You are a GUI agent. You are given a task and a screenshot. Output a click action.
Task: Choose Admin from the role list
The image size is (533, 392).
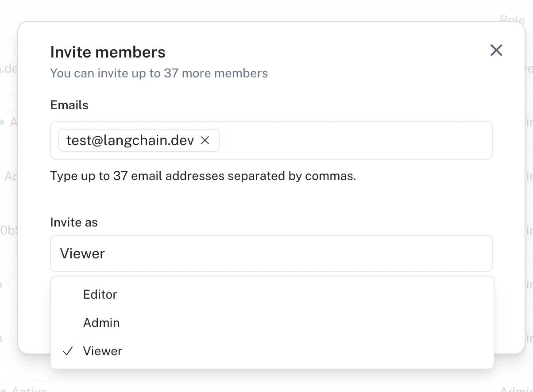[101, 323]
